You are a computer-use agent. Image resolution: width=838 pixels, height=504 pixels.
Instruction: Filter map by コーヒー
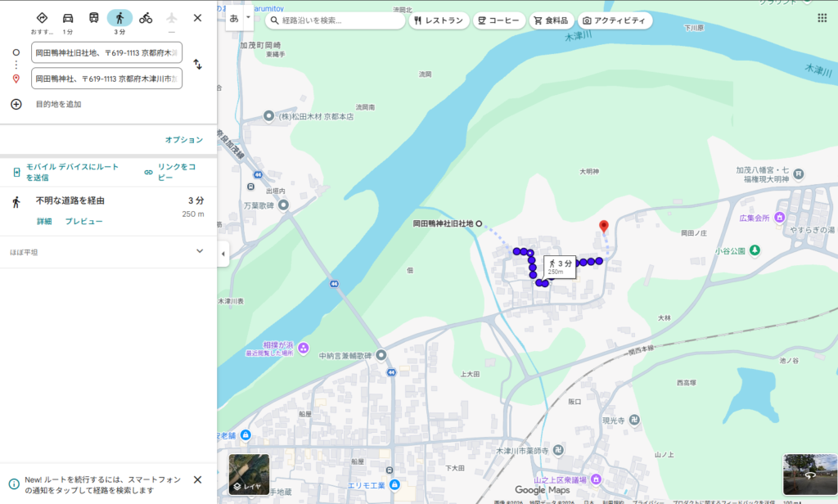click(x=498, y=20)
